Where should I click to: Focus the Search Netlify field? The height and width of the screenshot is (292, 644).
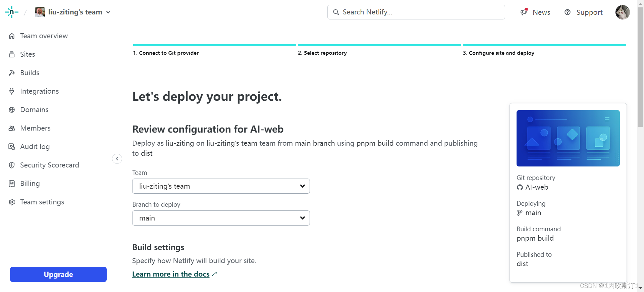[x=416, y=12]
